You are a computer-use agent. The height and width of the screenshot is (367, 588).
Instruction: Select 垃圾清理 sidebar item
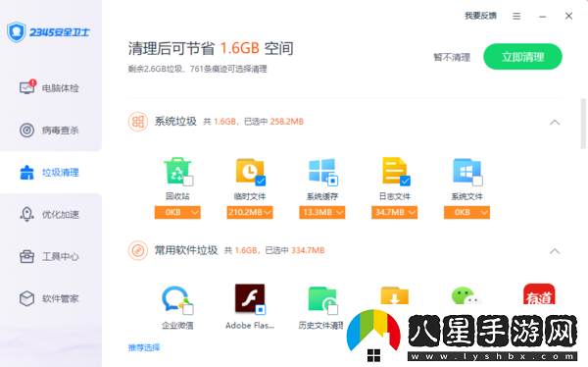[51, 173]
